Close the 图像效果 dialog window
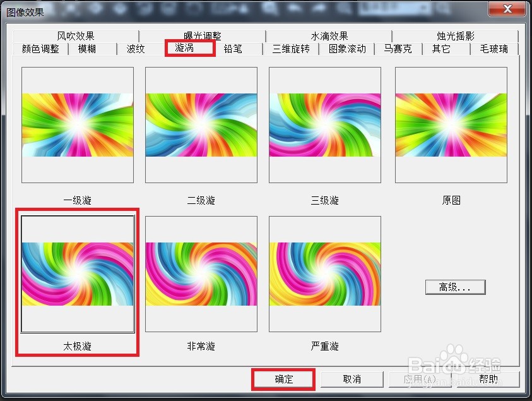The height and width of the screenshot is (401, 532). 507,8
